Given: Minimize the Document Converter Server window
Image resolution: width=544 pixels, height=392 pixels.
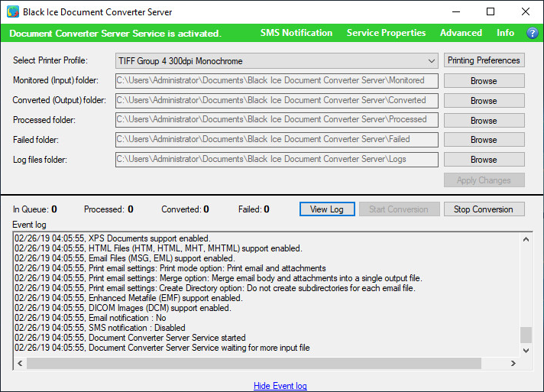Looking at the screenshot, I should [456, 11].
